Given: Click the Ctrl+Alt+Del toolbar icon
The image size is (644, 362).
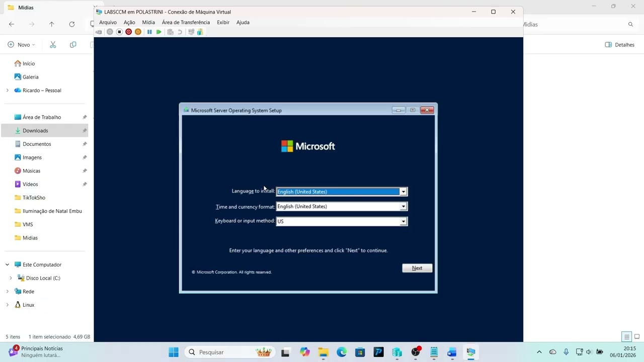Looking at the screenshot, I should click(99, 32).
